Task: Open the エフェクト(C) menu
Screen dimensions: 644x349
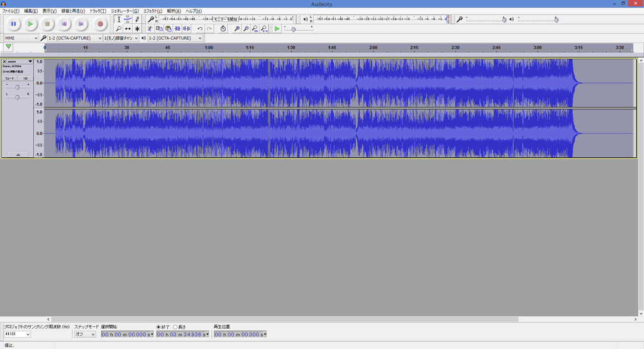Action: pos(153,11)
